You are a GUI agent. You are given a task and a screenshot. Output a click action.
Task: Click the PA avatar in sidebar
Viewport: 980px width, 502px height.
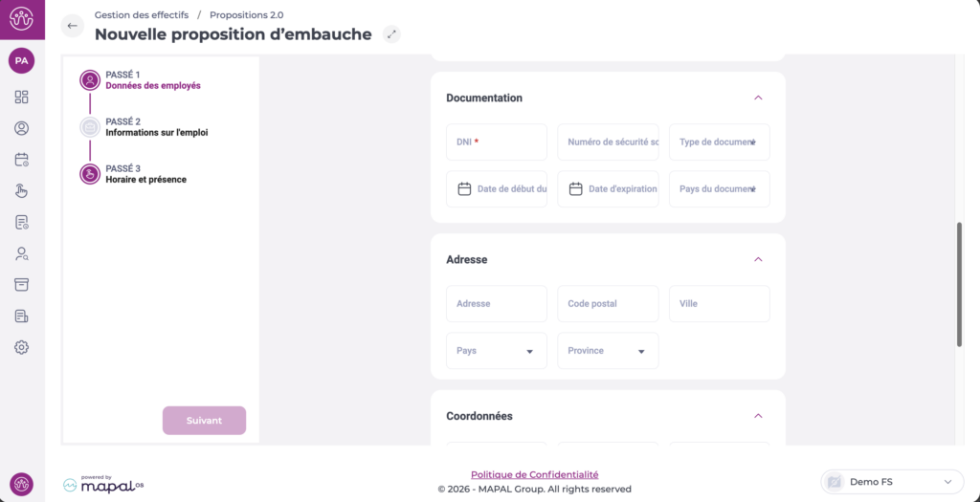(21, 60)
